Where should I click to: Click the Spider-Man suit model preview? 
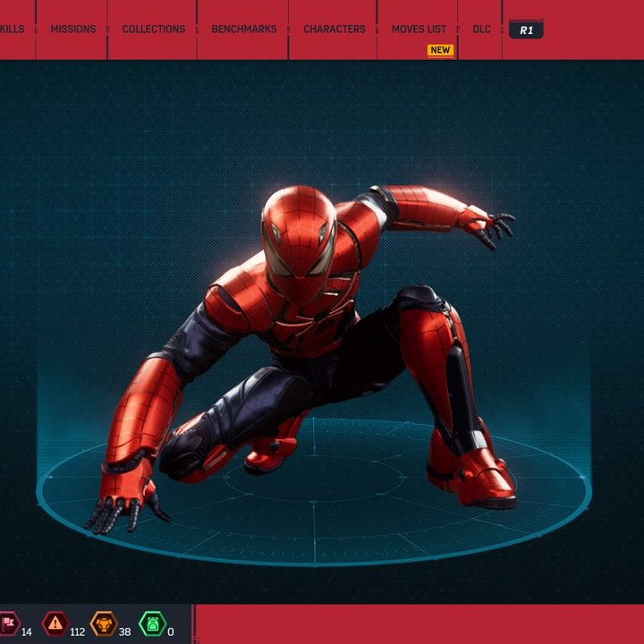pos(301,360)
